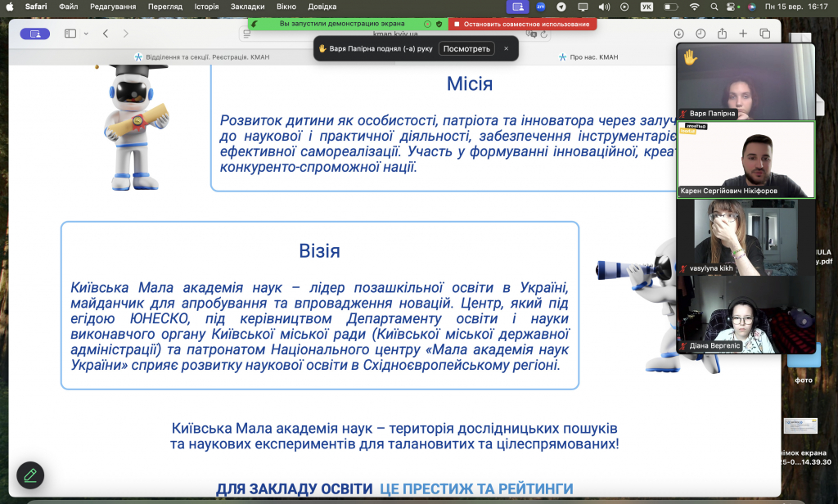Switch to the Відділення та секції tab
Image resolution: width=838 pixels, height=504 pixels.
click(x=202, y=56)
